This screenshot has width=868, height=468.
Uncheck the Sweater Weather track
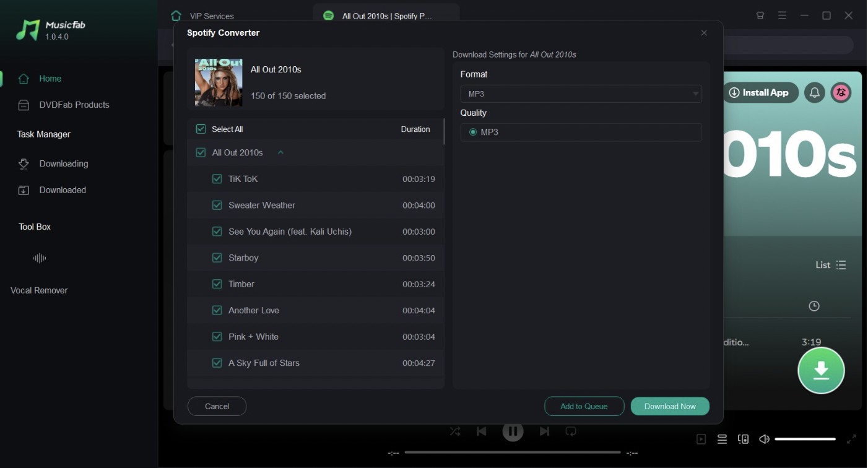217,205
